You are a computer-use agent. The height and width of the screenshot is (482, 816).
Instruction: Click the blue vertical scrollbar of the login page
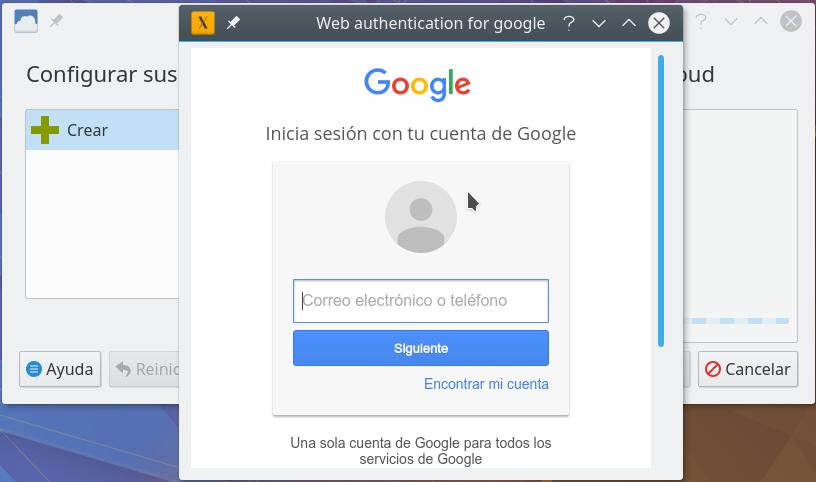[661, 201]
